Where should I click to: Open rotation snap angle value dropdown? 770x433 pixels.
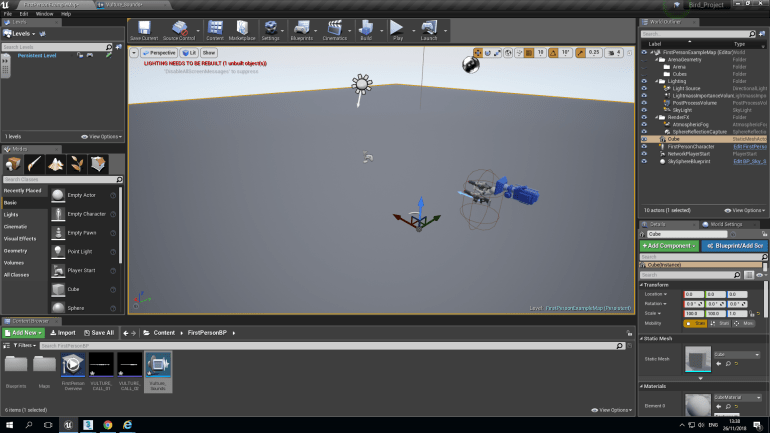[565, 53]
